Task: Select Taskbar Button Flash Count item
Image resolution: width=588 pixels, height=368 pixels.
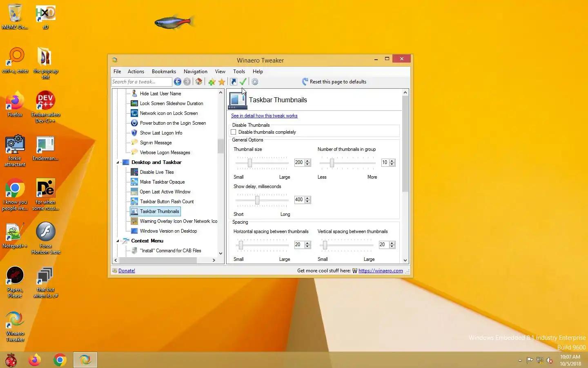Action: click(167, 202)
